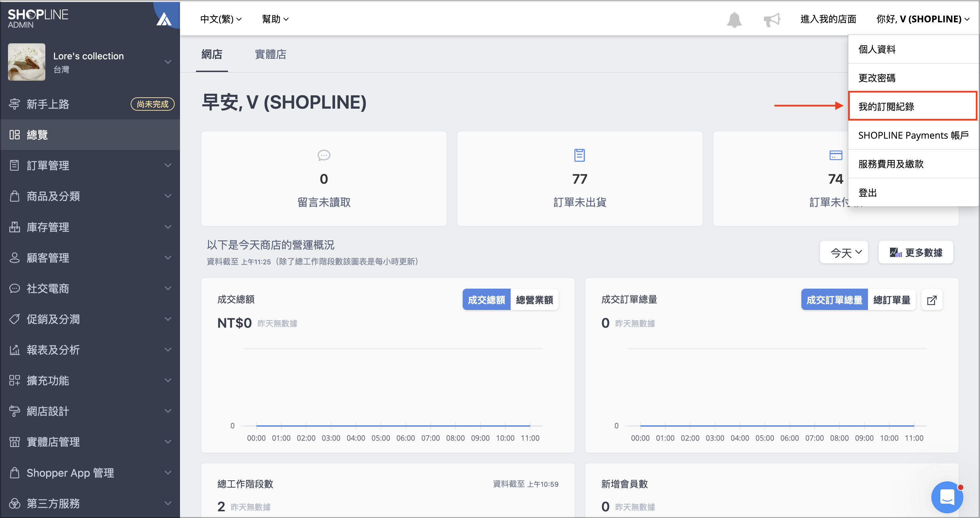Select 服務費用及繳款 menu item
The width and height of the screenshot is (980, 518).
click(x=913, y=164)
